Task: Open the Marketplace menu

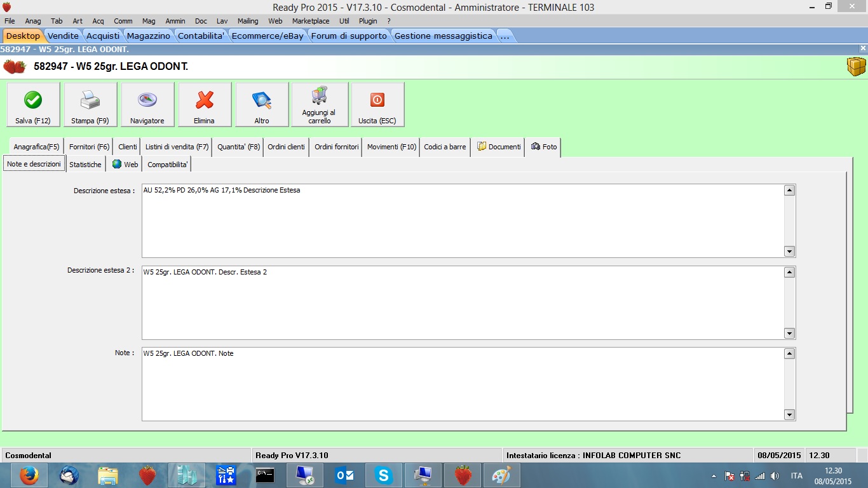Action: point(311,21)
